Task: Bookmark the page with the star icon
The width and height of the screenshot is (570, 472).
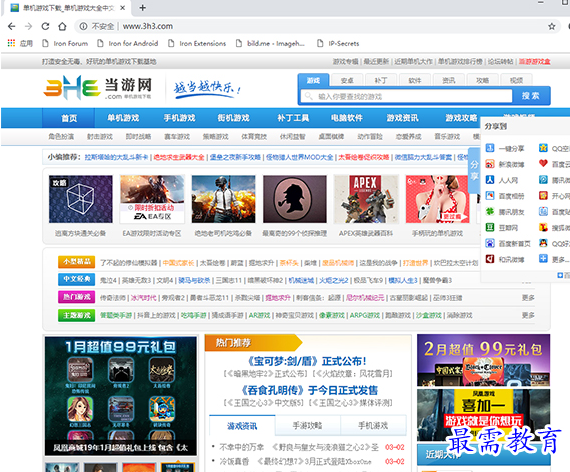Action: 551,26
